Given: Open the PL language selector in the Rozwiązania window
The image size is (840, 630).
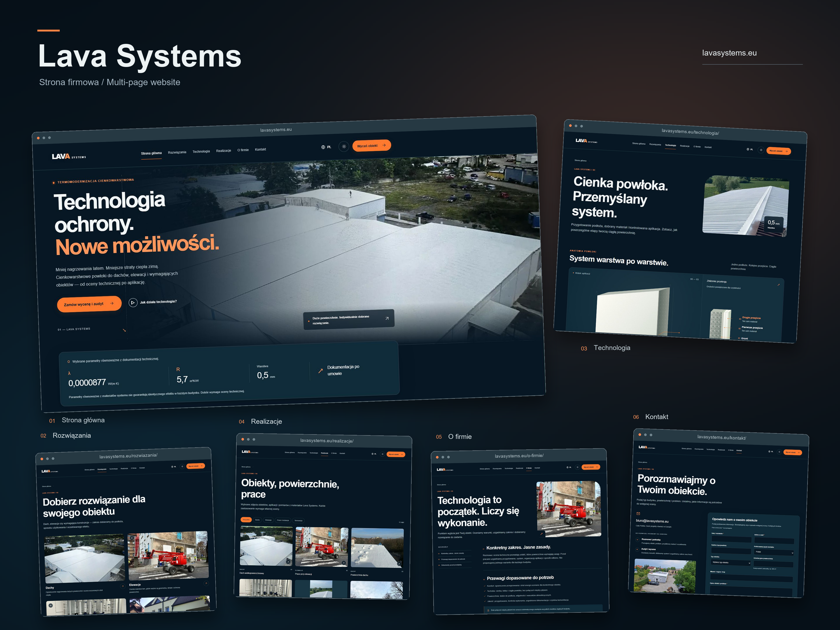Looking at the screenshot, I should [174, 467].
